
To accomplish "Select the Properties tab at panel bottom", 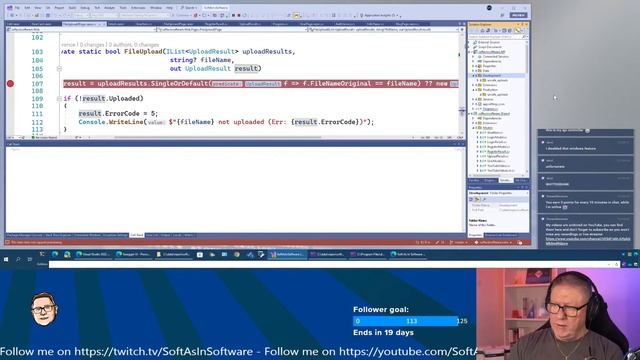I will pyautogui.click(x=475, y=235).
